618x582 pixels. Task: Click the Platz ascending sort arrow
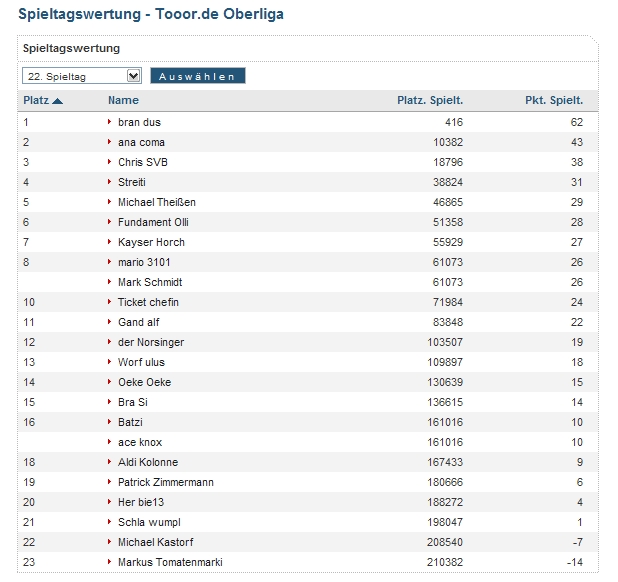coord(58,101)
